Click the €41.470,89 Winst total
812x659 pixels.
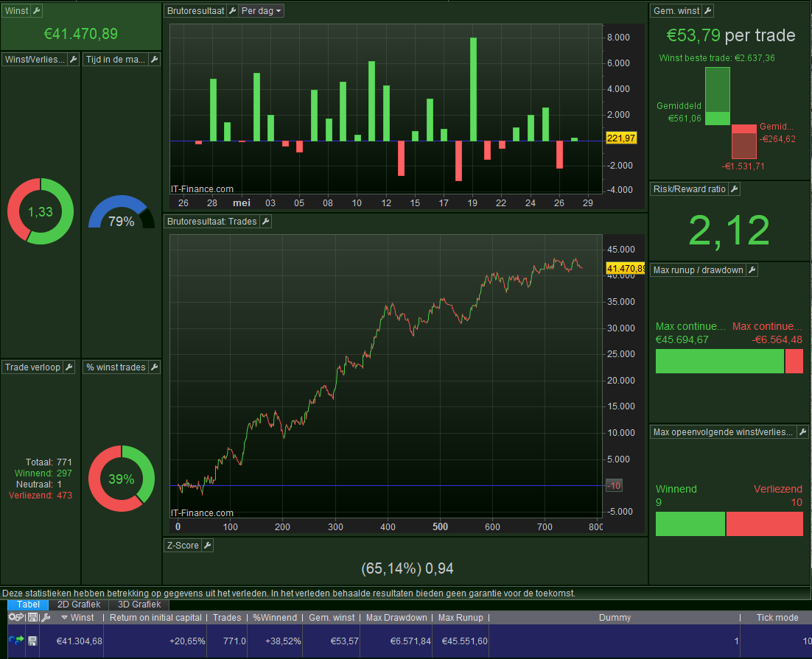pyautogui.click(x=81, y=34)
